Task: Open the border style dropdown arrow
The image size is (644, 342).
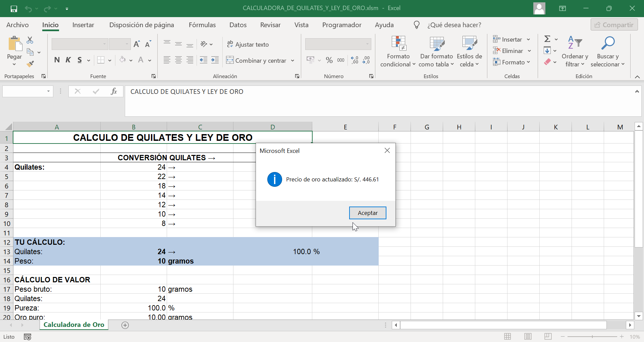Action: coord(110,60)
